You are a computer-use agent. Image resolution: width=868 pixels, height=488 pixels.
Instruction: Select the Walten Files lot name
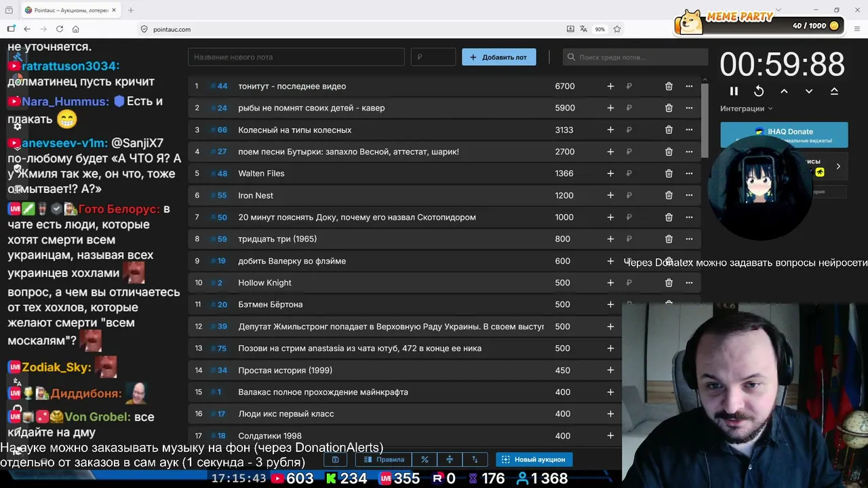coord(261,174)
